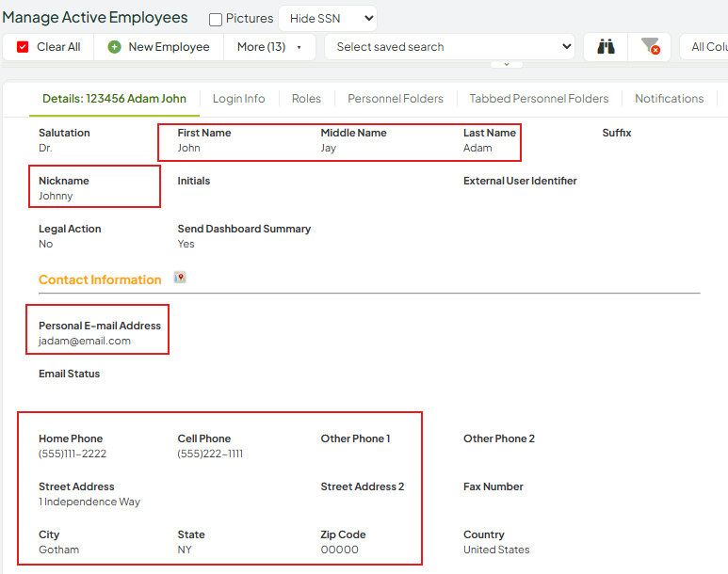Click the Street Address 2 label
The image size is (728, 574).
click(x=363, y=486)
